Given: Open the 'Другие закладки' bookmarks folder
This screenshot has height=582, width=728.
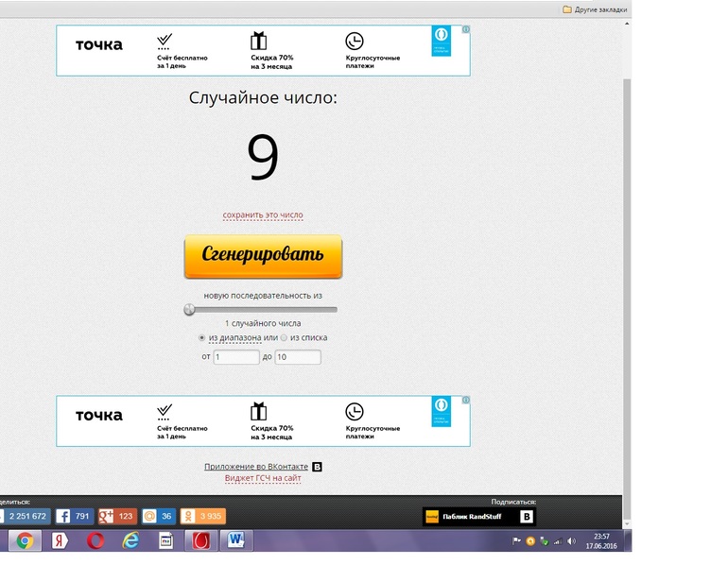Looking at the screenshot, I should pos(595,9).
